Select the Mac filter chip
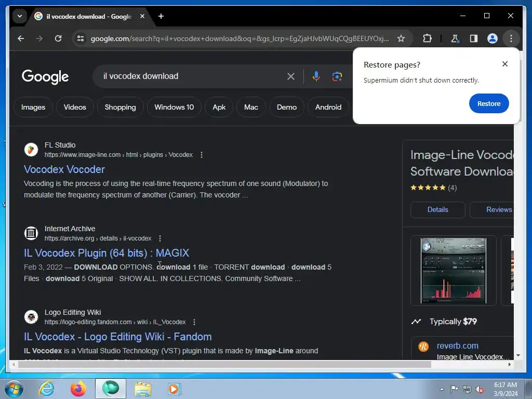532x399 pixels. tap(251, 107)
